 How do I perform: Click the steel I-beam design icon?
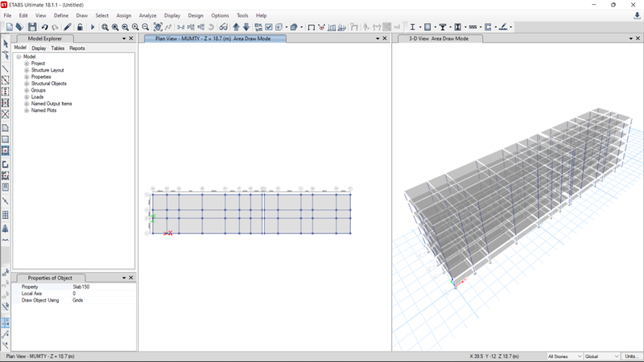pos(412,27)
